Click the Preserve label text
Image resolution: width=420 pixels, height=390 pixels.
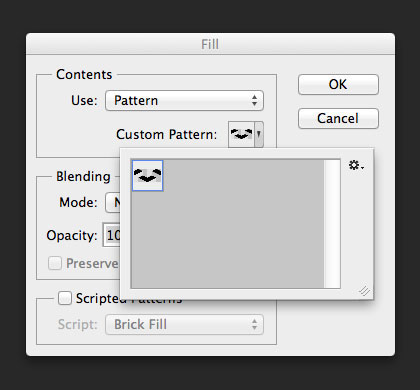[x=92, y=263]
